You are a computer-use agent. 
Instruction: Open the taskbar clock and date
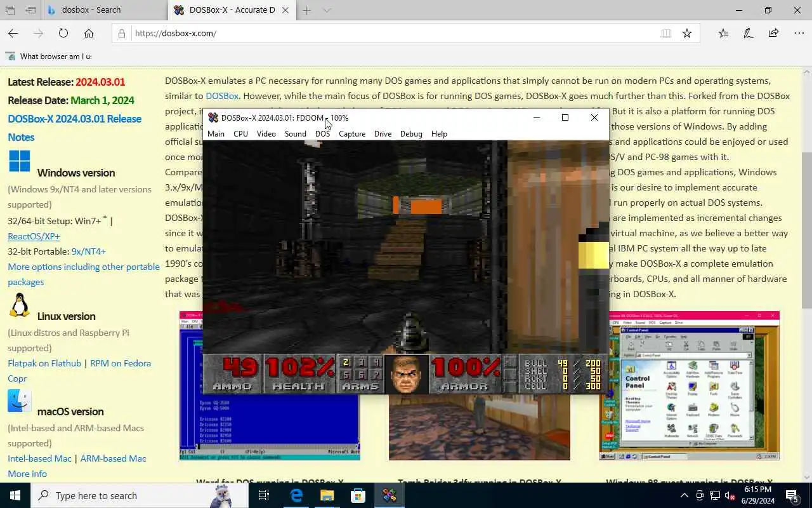point(757,495)
